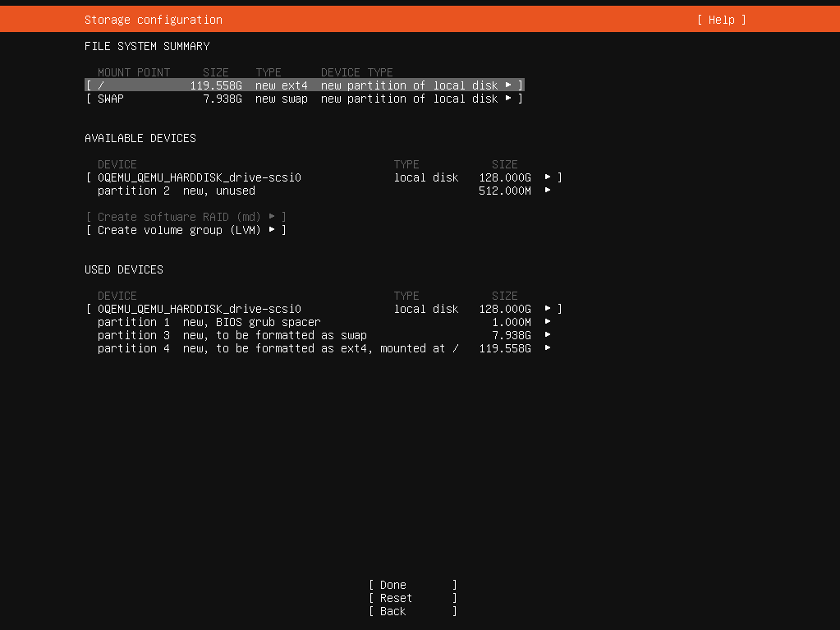Image resolution: width=840 pixels, height=630 pixels.
Task: Expand arrow for root mount entry
Action: click(509, 85)
